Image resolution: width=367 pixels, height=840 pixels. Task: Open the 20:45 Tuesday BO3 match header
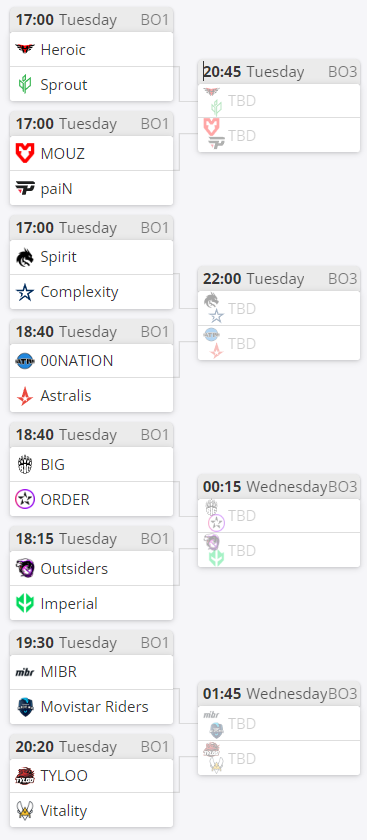point(279,72)
